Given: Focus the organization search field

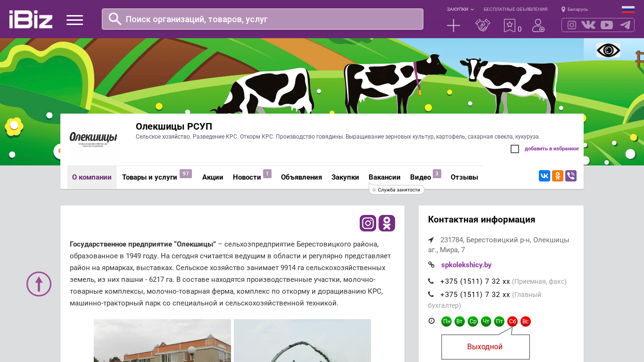Looking at the screenshot, I should pos(263,19).
